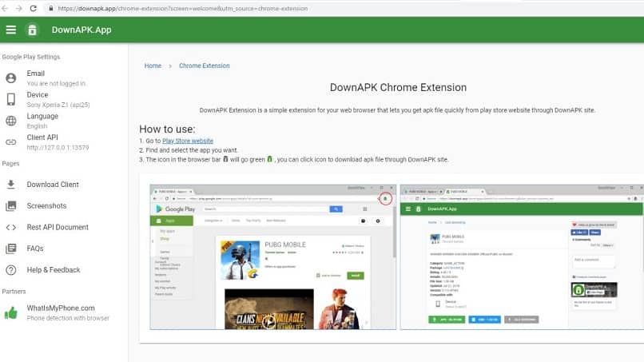Image resolution: width=644 pixels, height=362 pixels.
Task: Open Download Client page
Action: point(53,185)
